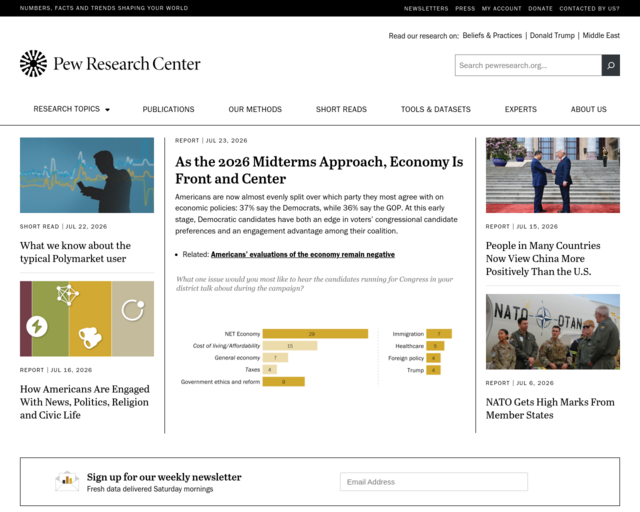Viewport: 640px width, 512px height.
Task: Open 'Americans' evaluations of the economy remain negative'
Action: (303, 254)
